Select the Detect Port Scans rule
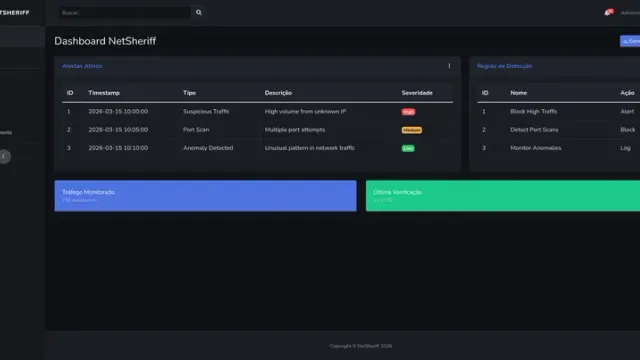The height and width of the screenshot is (360, 640). 534,130
